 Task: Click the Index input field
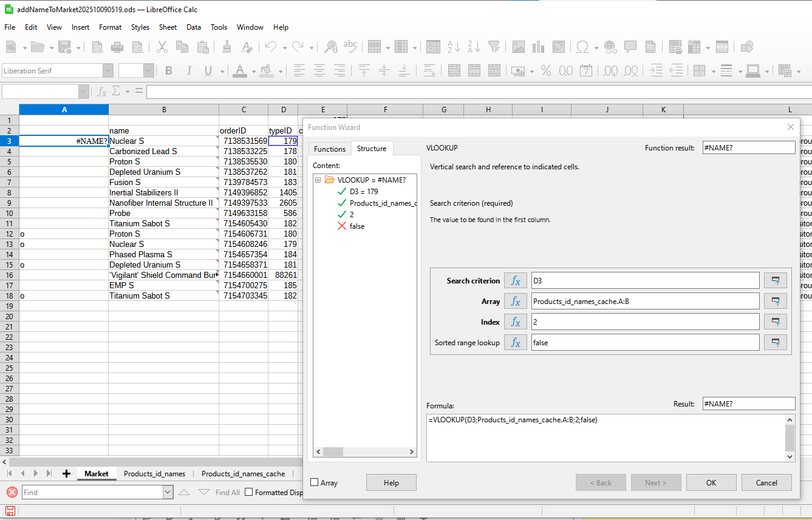pos(644,322)
